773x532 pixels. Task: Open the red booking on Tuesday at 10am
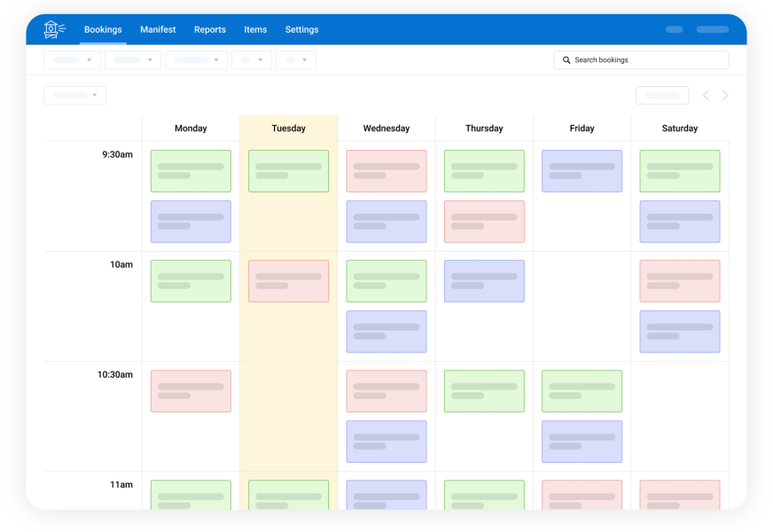(288, 280)
